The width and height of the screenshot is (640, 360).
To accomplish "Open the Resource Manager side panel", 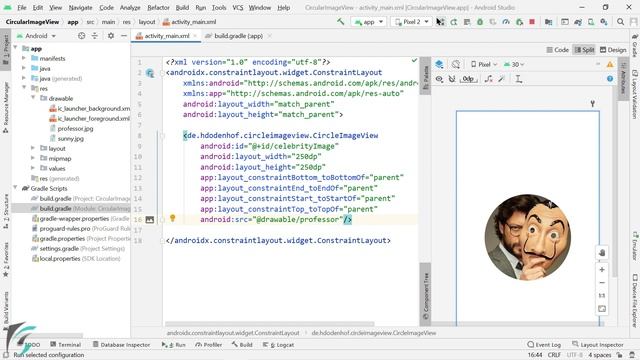I will tap(6, 108).
